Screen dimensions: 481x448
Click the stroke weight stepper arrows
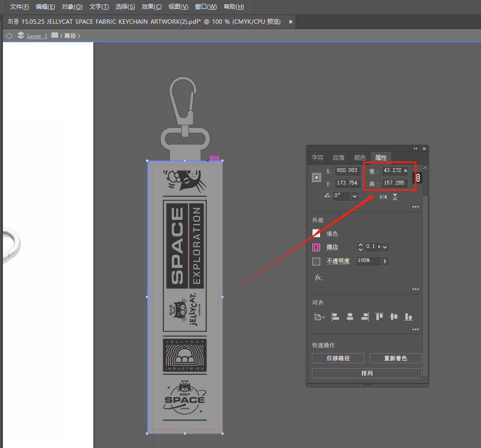(360, 247)
